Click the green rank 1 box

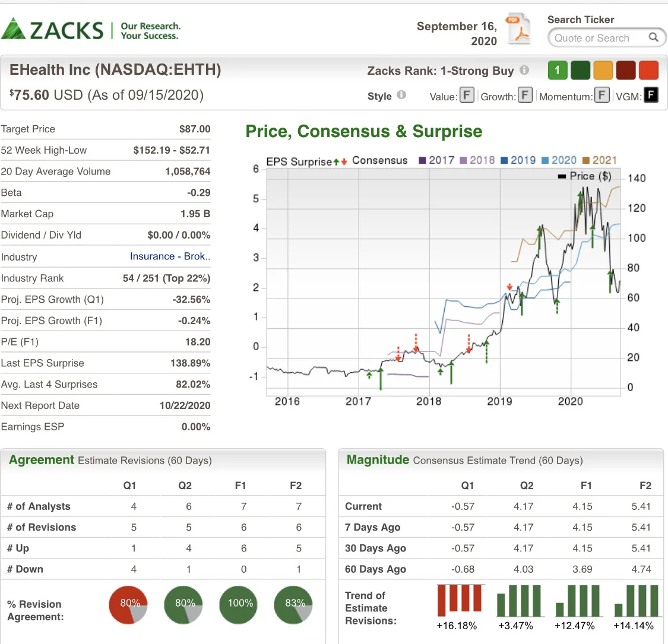click(x=558, y=70)
